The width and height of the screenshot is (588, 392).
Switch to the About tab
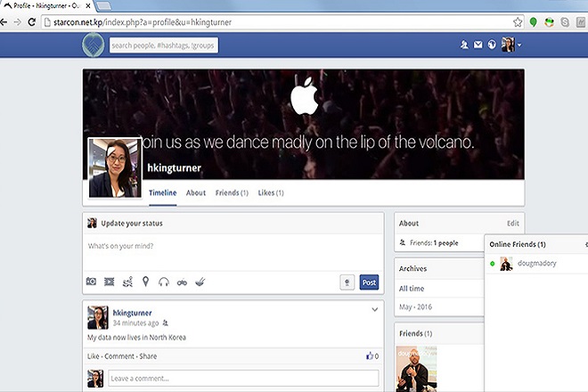point(196,192)
